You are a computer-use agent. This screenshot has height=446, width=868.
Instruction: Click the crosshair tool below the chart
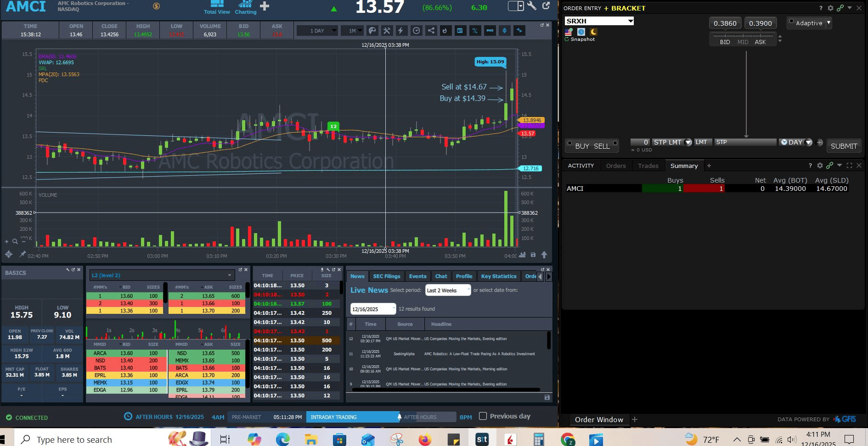coord(9,254)
